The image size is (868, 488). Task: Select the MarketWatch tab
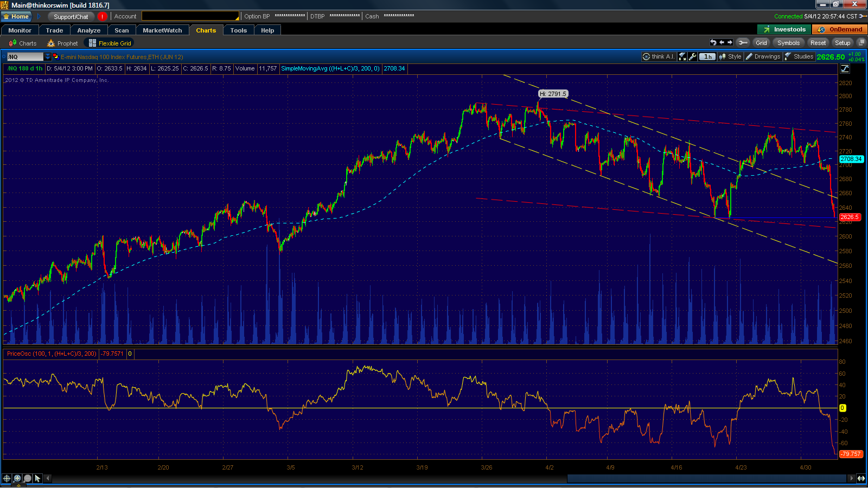coord(162,30)
